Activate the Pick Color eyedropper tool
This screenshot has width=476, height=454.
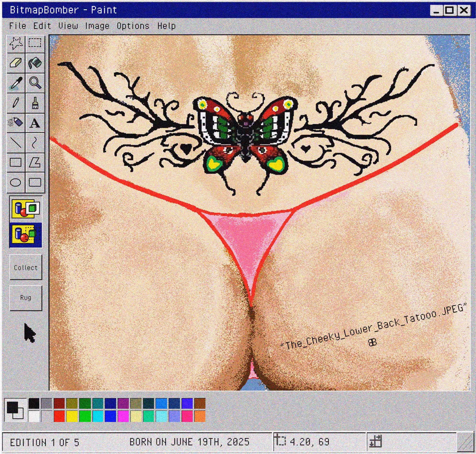(16, 83)
